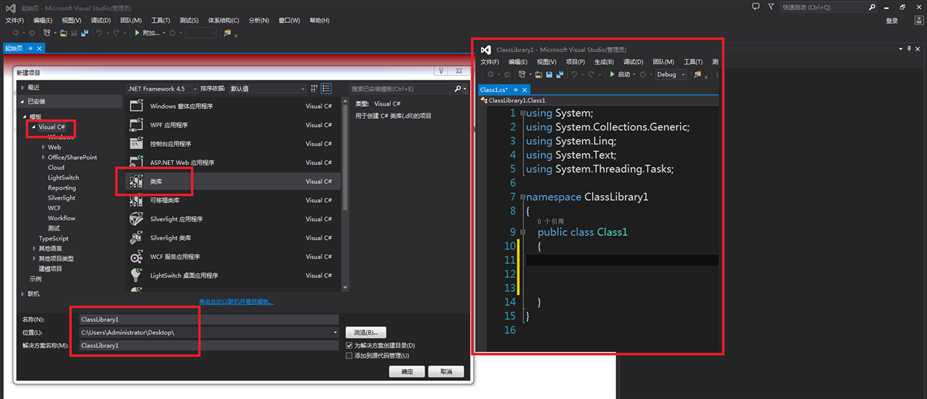Click the green Start debugging arrow in main toolbar
The width and height of the screenshot is (927, 399).
137,33
